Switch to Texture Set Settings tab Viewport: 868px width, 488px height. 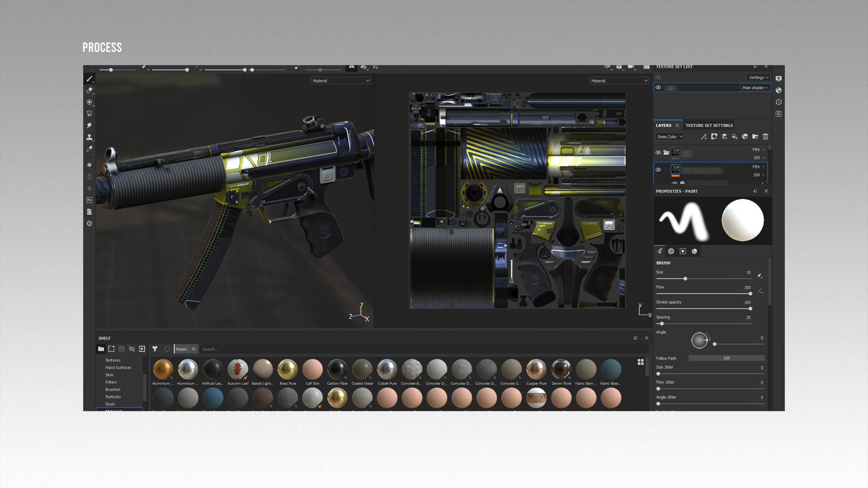(x=709, y=126)
